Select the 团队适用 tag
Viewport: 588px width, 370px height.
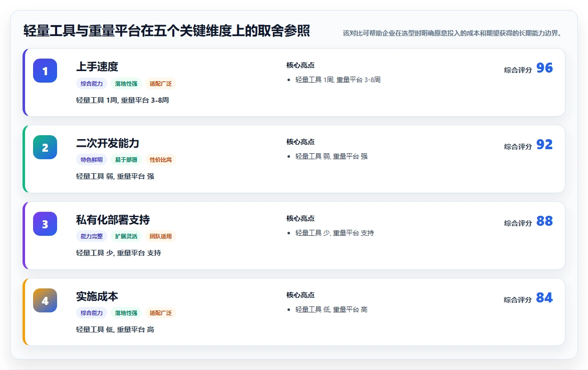point(160,236)
